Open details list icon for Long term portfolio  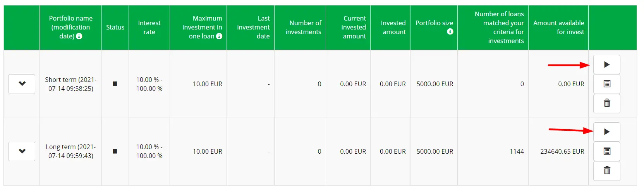[x=606, y=151]
